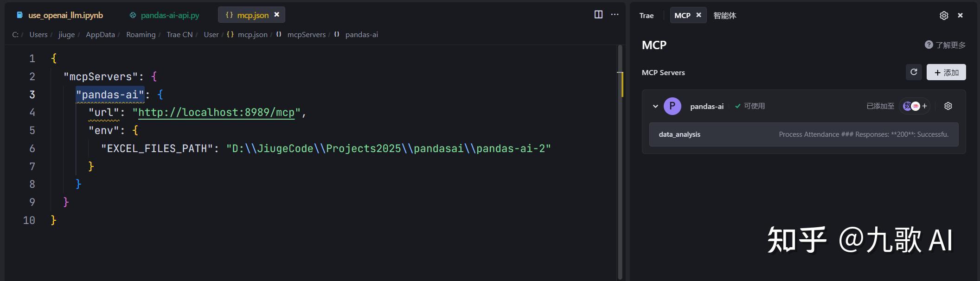Open the panel settings gear at top right
The height and width of the screenshot is (281, 980).
944,15
